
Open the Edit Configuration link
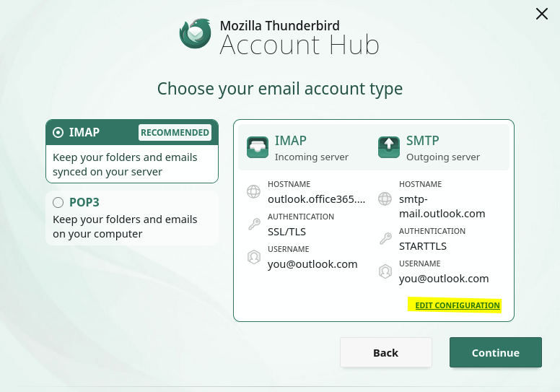(458, 305)
